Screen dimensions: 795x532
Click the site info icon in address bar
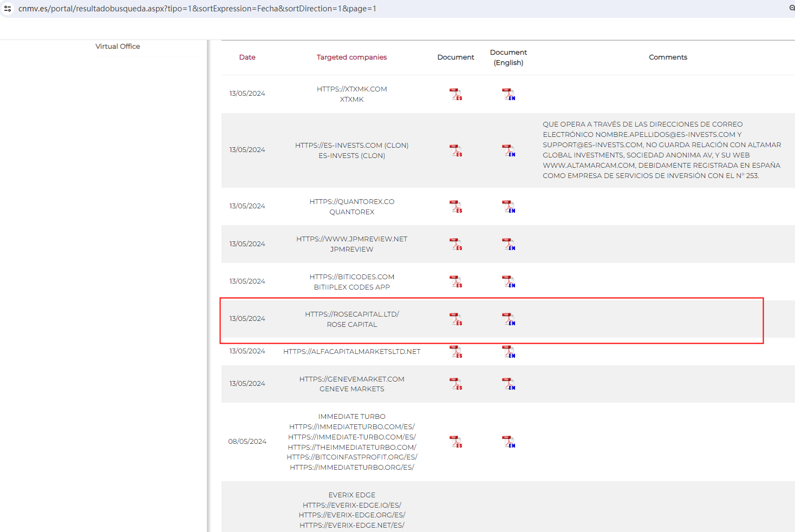coord(8,9)
